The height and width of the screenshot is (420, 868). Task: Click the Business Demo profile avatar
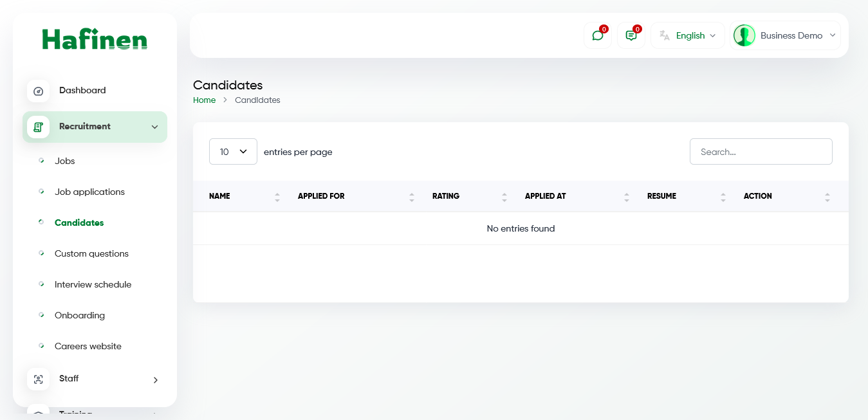[744, 35]
